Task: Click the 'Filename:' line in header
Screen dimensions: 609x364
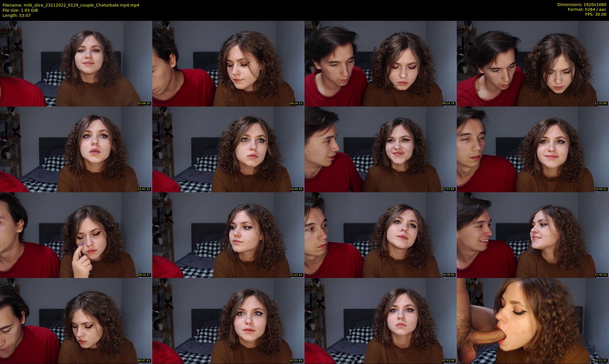Action: pyautogui.click(x=71, y=5)
